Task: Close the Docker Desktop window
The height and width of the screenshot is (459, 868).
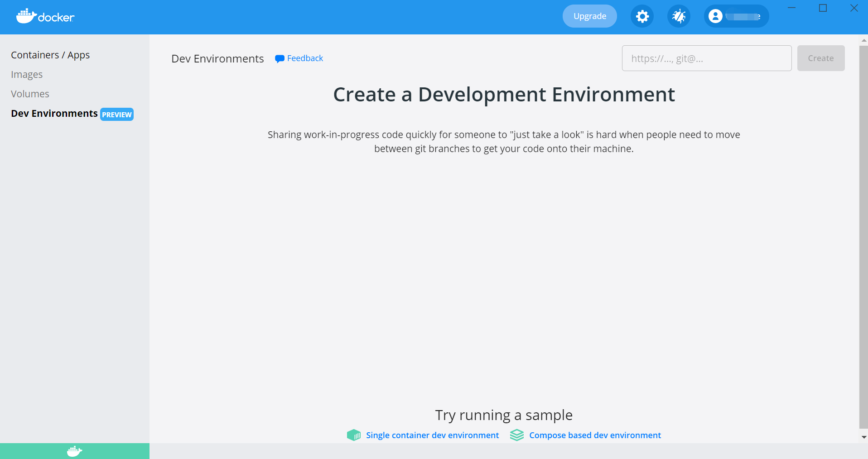Action: pos(854,8)
